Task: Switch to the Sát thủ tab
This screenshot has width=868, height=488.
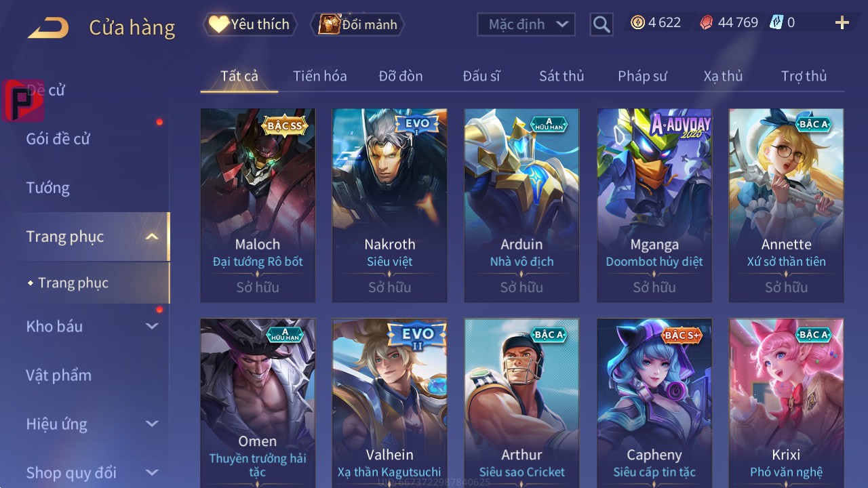Action: tap(561, 76)
